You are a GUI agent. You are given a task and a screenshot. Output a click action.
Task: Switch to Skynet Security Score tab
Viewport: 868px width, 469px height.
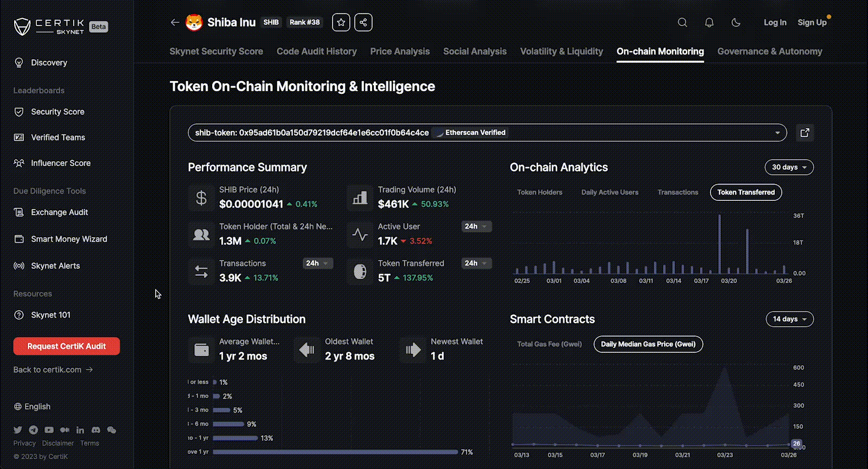coord(216,51)
